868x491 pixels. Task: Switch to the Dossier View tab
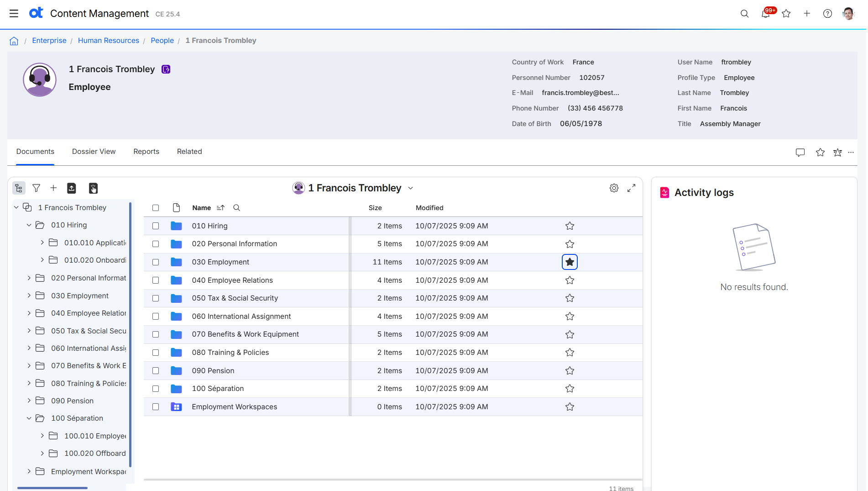(94, 151)
